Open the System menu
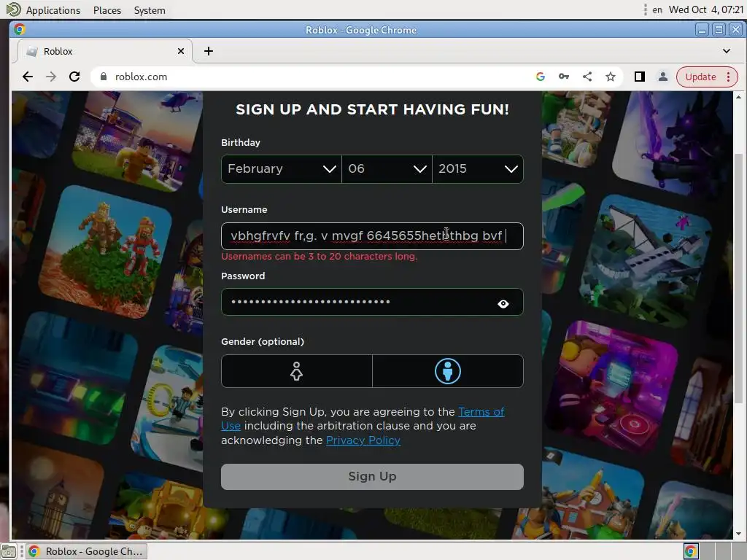This screenshot has width=747, height=560. tap(150, 10)
